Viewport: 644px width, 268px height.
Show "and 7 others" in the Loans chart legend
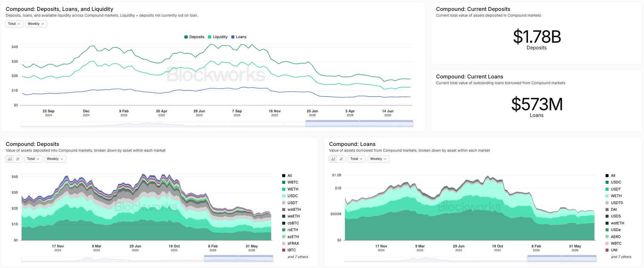tap(621, 257)
